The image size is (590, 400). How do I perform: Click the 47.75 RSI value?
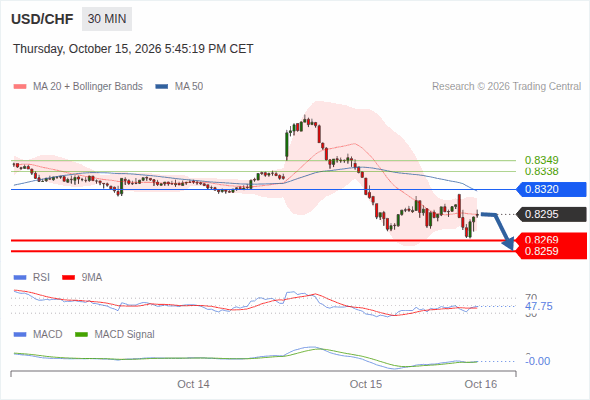pos(539,306)
